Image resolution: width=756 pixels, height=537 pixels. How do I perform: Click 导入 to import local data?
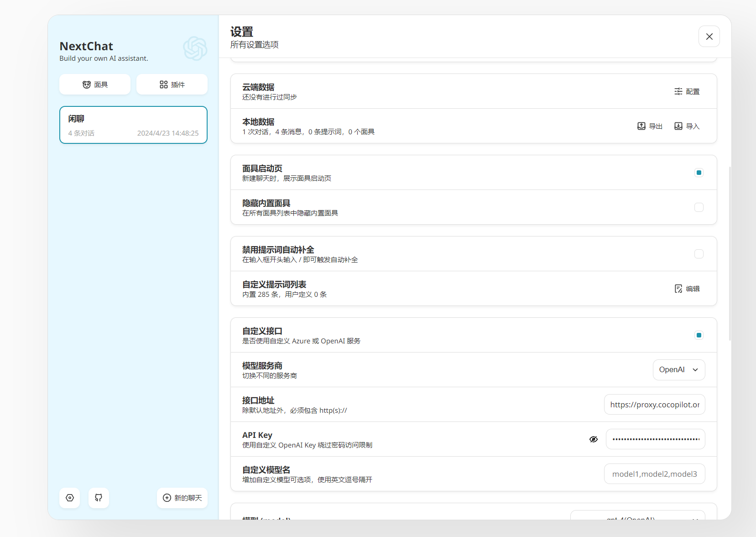[687, 126]
